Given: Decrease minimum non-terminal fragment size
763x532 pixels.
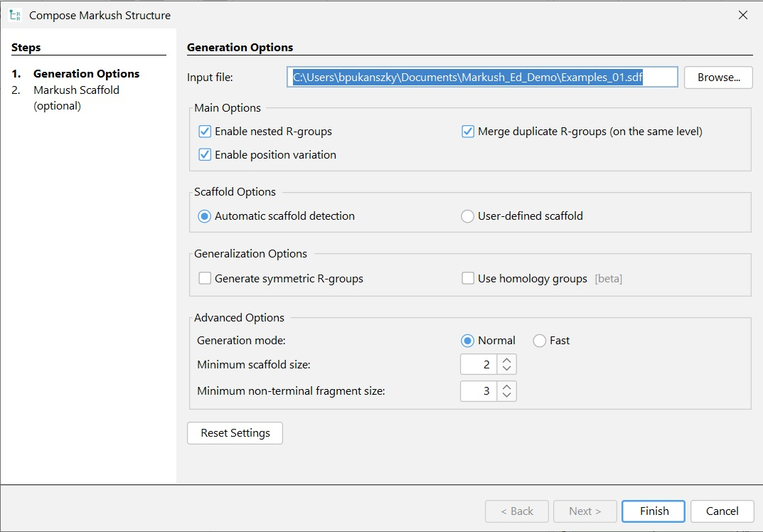Looking at the screenshot, I should point(506,395).
